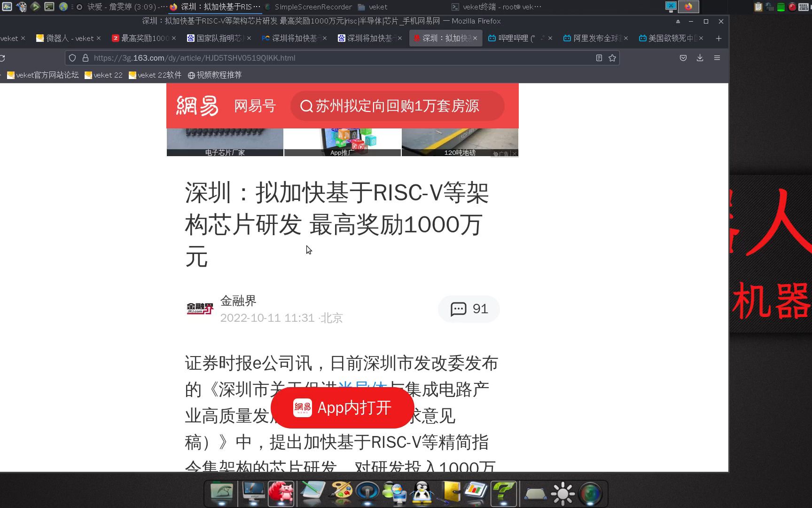This screenshot has width=812, height=508.
Task: Open the Firefox downloads panel
Action: click(700, 58)
